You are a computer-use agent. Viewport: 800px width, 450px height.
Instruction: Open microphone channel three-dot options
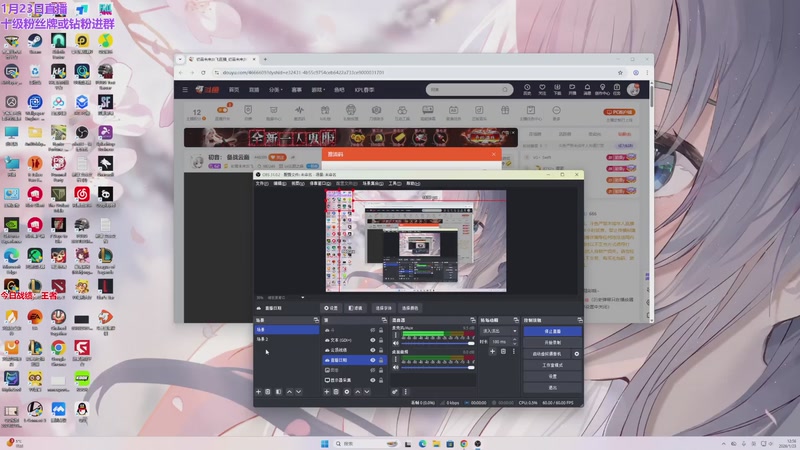pos(395,335)
